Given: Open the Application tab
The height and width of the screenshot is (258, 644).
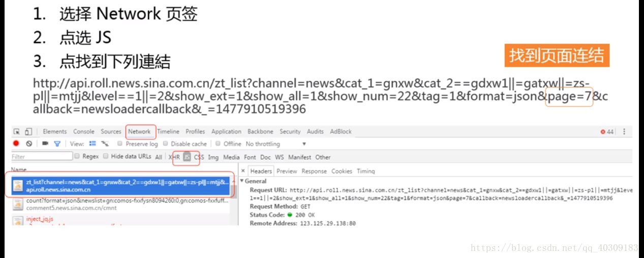Looking at the screenshot, I should pos(226,131).
